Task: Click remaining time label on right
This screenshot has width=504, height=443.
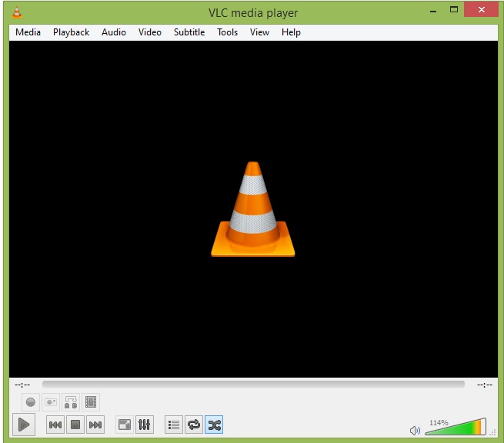Action: point(485,385)
